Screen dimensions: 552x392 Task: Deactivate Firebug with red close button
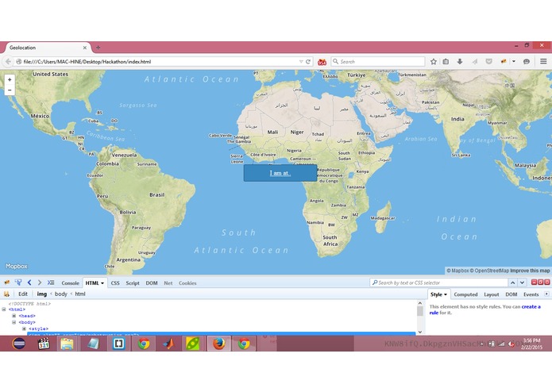(547, 282)
